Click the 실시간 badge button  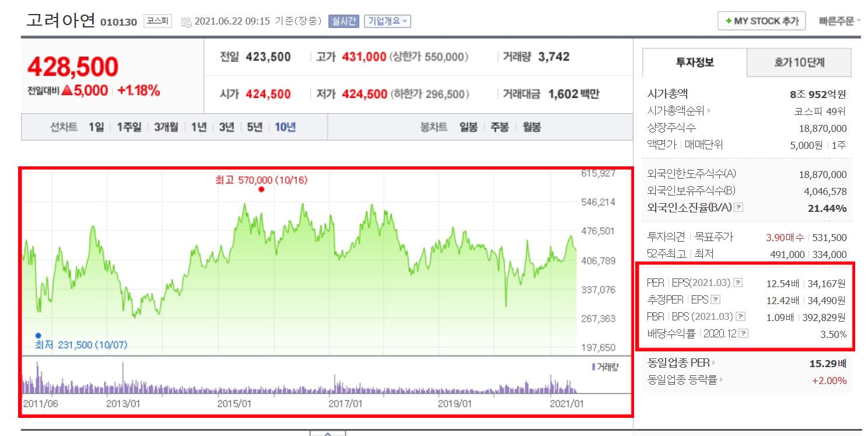pyautogui.click(x=344, y=22)
